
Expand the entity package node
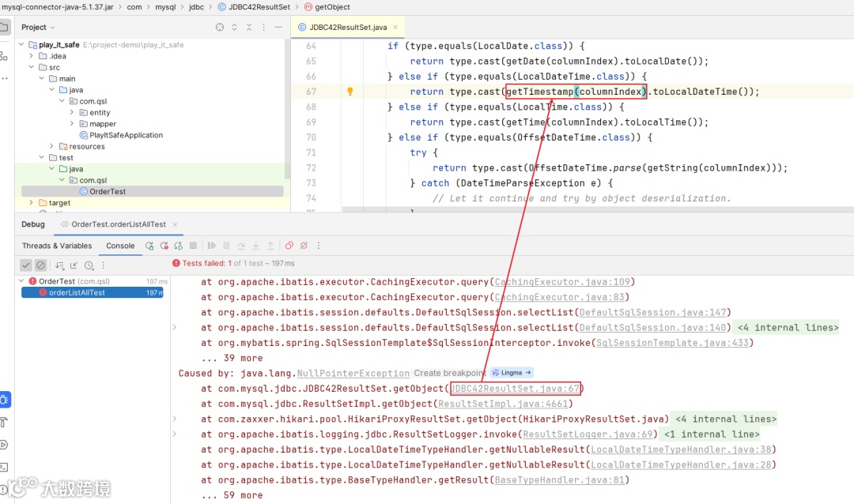pyautogui.click(x=71, y=112)
